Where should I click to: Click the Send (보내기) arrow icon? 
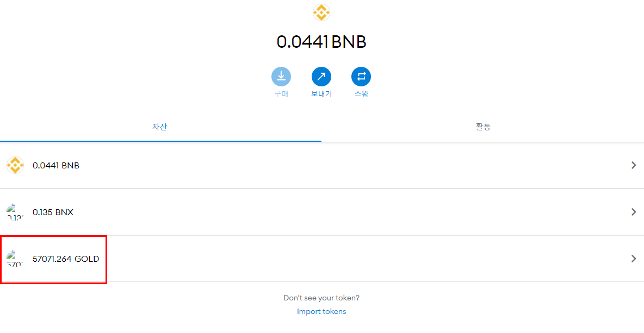pyautogui.click(x=321, y=76)
